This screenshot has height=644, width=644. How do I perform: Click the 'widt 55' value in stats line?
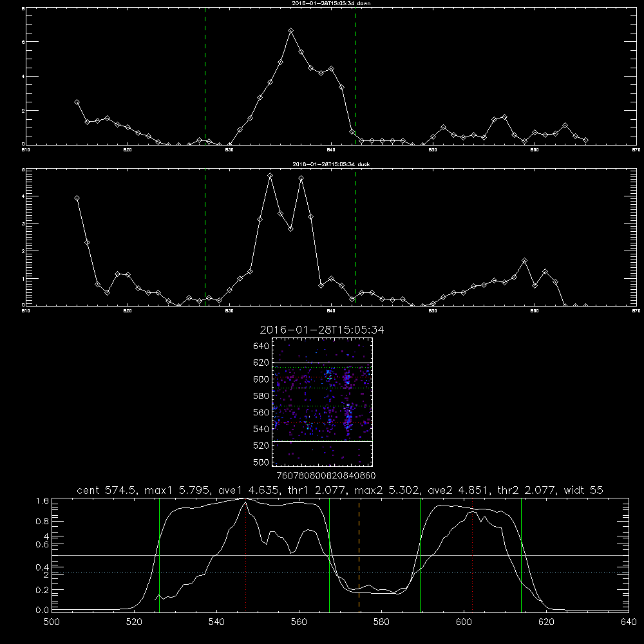(583, 490)
